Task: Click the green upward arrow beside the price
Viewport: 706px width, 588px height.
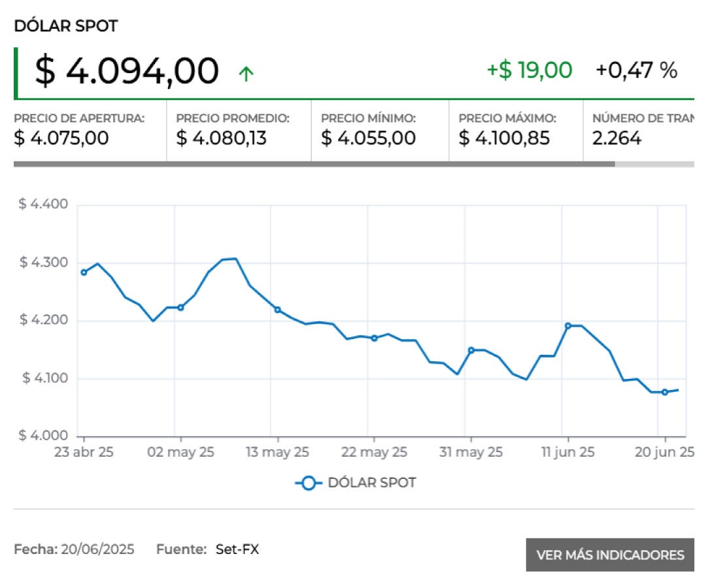Action: 246,74
